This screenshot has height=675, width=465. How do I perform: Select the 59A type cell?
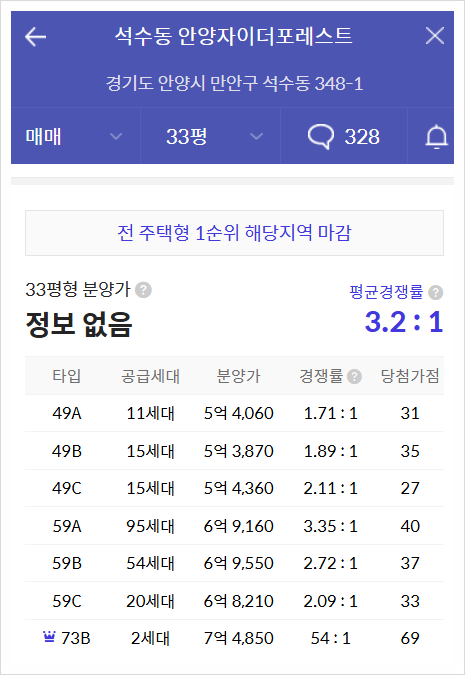pyautogui.click(x=67, y=526)
